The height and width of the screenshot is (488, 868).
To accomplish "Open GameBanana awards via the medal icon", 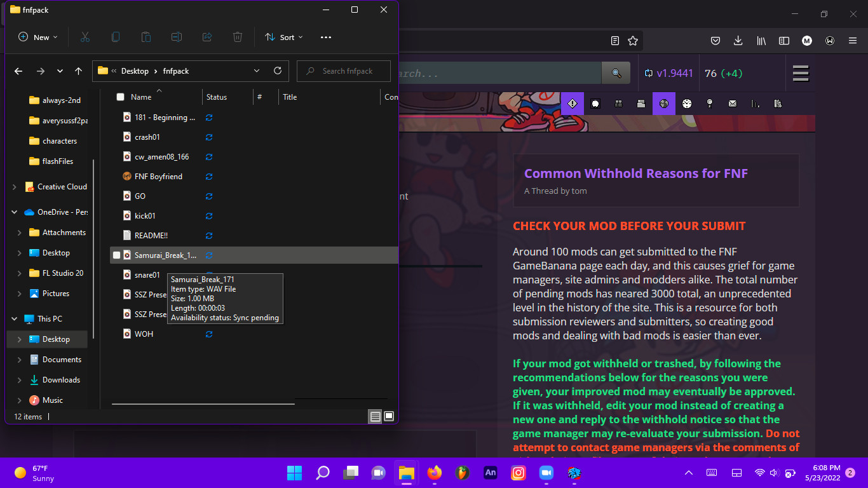I will (x=710, y=103).
